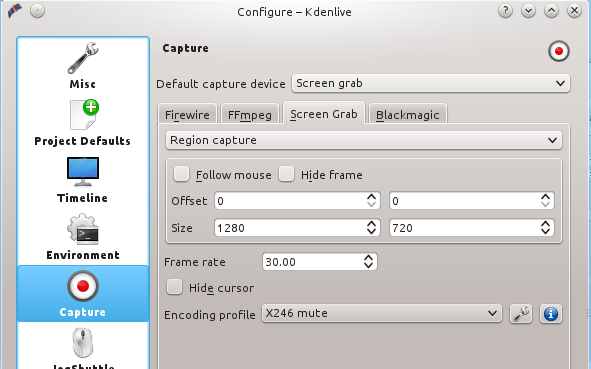Open the JogShuttle mouse icon
This screenshot has height=369, width=591.
pyautogui.click(x=83, y=343)
